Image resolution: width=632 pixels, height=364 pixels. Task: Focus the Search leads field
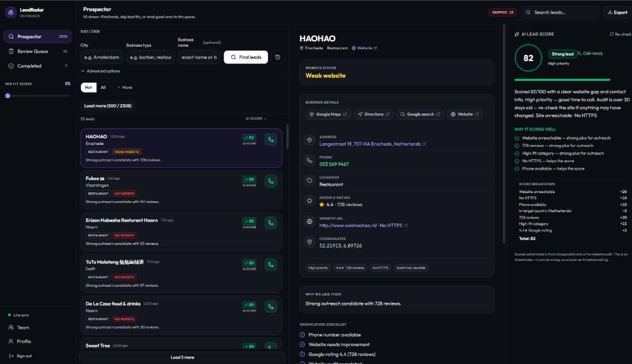560,12
